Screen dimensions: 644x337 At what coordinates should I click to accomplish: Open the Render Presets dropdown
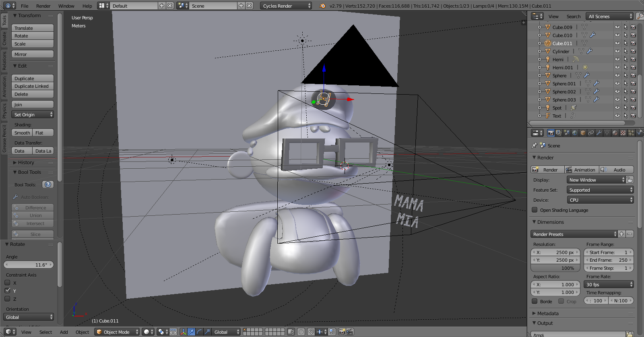[x=574, y=234]
